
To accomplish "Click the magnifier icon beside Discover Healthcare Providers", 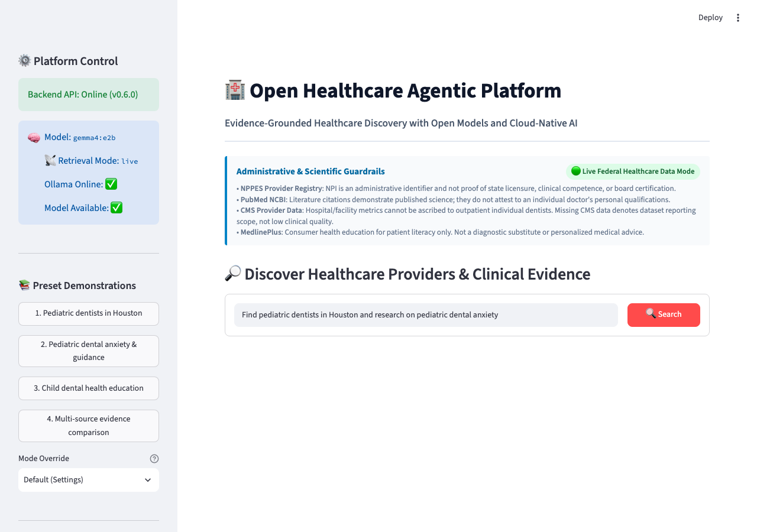I will [x=233, y=274].
